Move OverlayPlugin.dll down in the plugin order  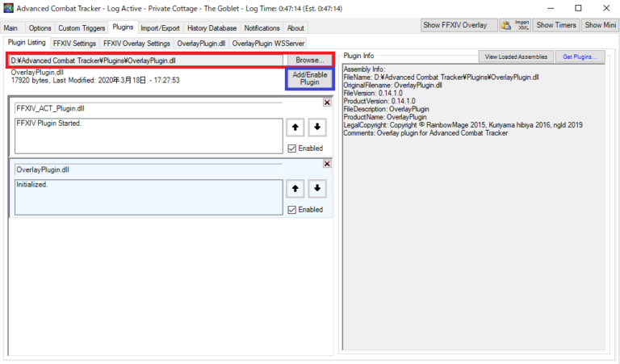click(316, 188)
